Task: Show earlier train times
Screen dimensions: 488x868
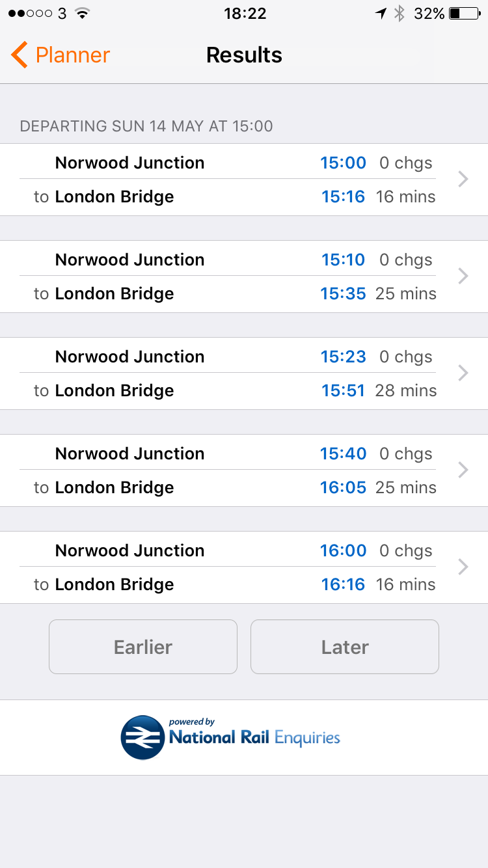Action: coord(143,647)
